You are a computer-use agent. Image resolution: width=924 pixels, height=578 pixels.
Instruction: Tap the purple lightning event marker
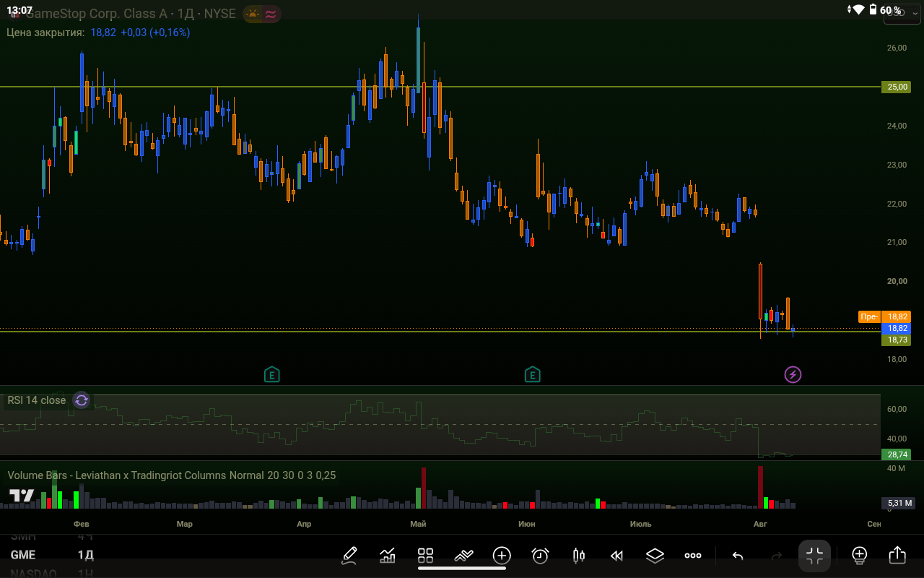(793, 374)
